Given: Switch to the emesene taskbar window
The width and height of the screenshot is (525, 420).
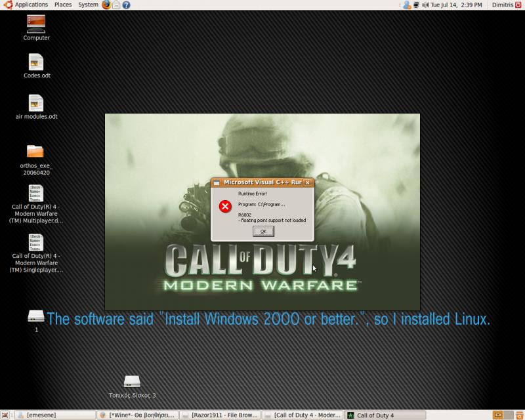Looking at the screenshot, I should (56, 415).
